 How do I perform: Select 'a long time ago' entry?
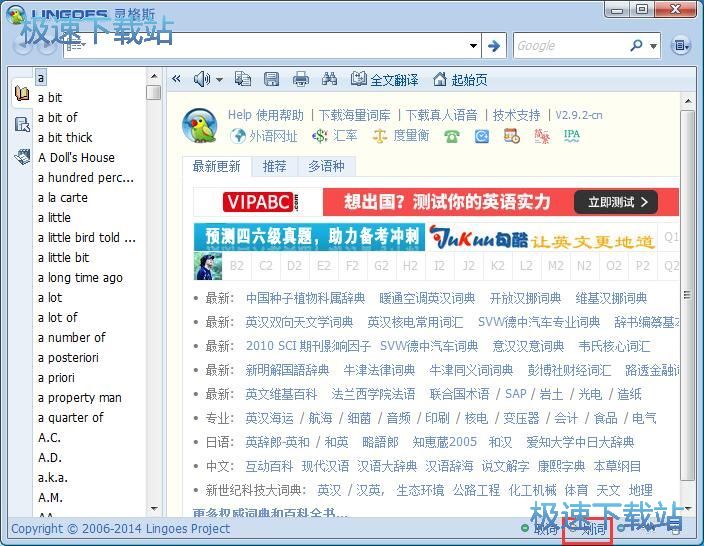point(80,277)
